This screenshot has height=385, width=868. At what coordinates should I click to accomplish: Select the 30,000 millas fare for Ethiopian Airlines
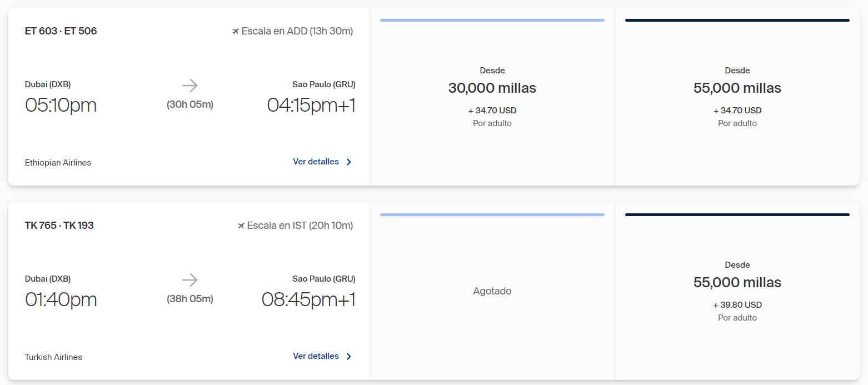click(x=492, y=97)
